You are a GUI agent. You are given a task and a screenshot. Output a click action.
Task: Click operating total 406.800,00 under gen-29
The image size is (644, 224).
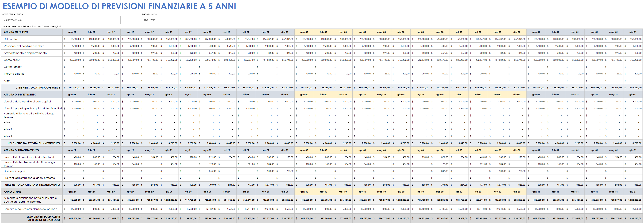pos(72,87)
